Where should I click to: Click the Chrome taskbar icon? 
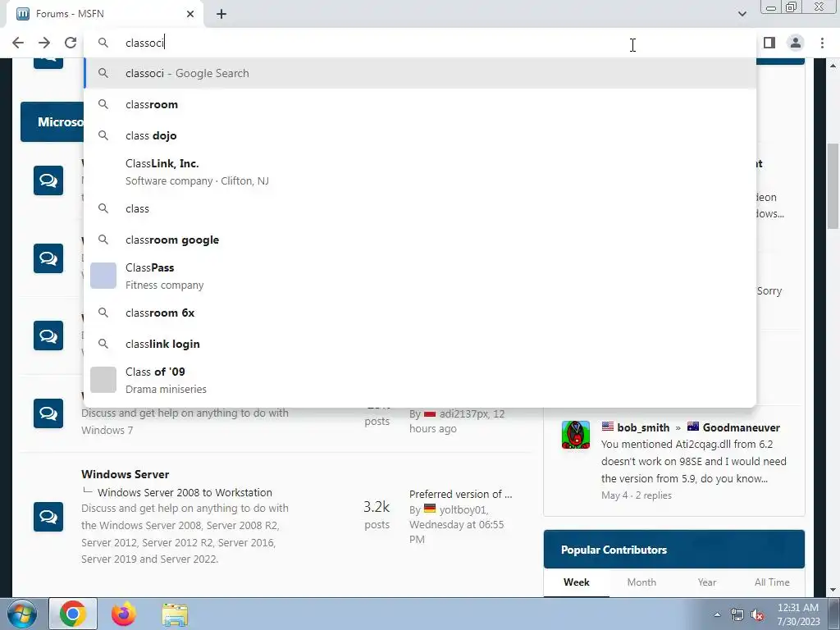click(73, 614)
